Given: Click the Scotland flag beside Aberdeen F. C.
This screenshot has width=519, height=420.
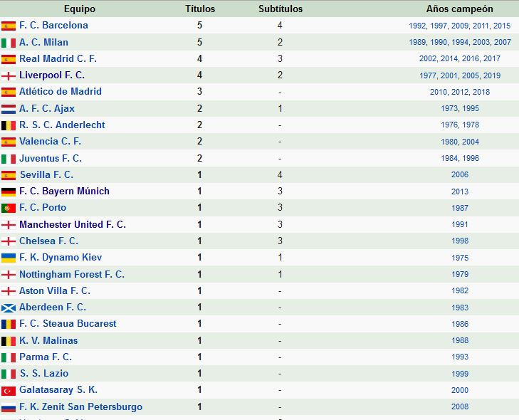Looking at the screenshot, I should (9, 308).
